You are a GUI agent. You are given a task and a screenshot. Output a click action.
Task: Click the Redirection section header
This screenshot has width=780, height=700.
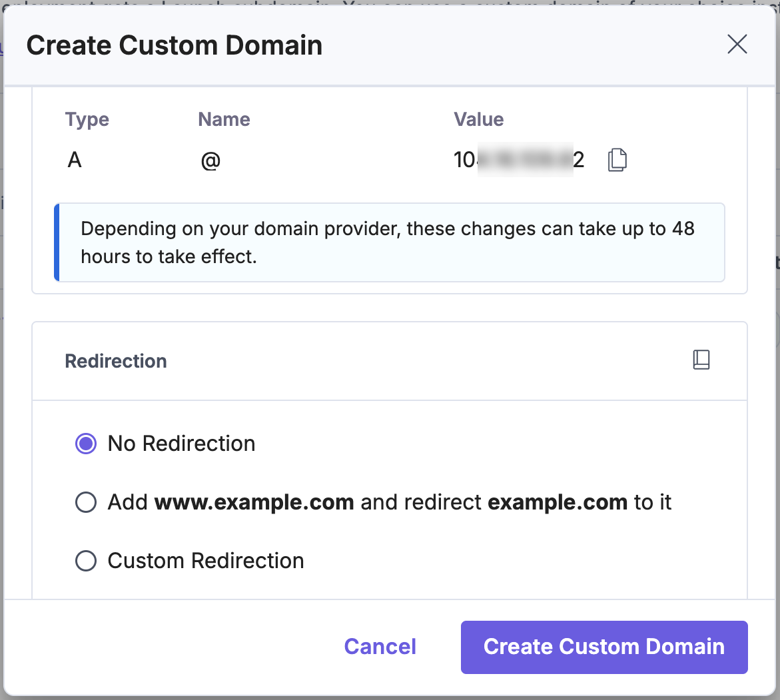(115, 360)
